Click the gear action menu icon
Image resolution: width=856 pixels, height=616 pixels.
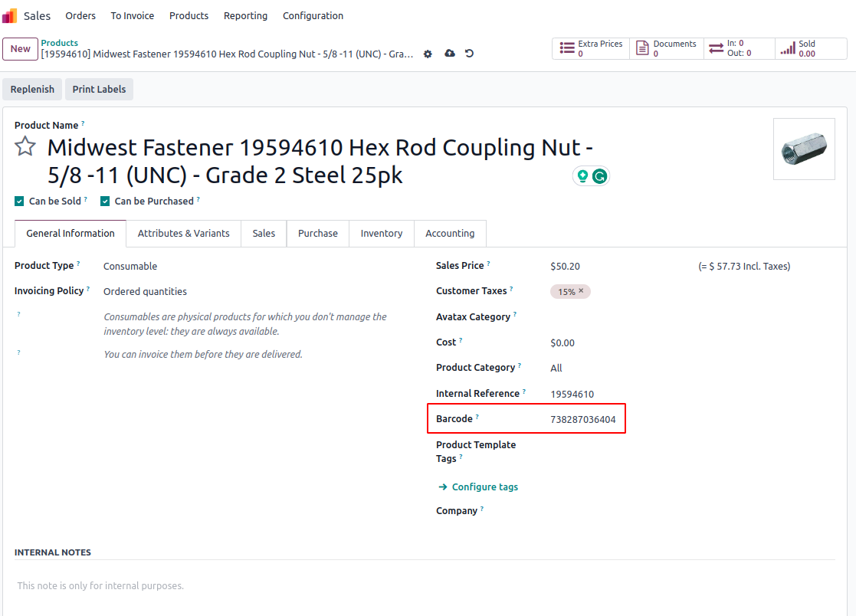tap(428, 54)
